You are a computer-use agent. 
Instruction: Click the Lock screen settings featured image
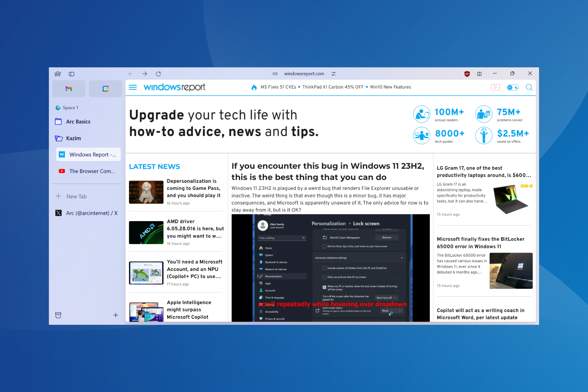point(331,268)
